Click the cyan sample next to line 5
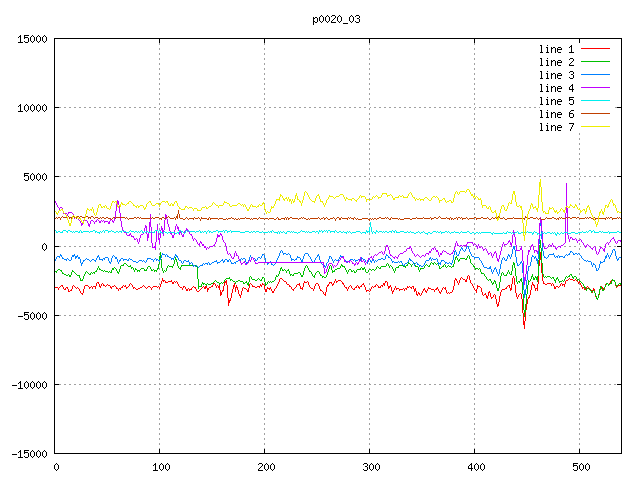Viewport: 640px width, 480px height. pyautogui.click(x=596, y=101)
